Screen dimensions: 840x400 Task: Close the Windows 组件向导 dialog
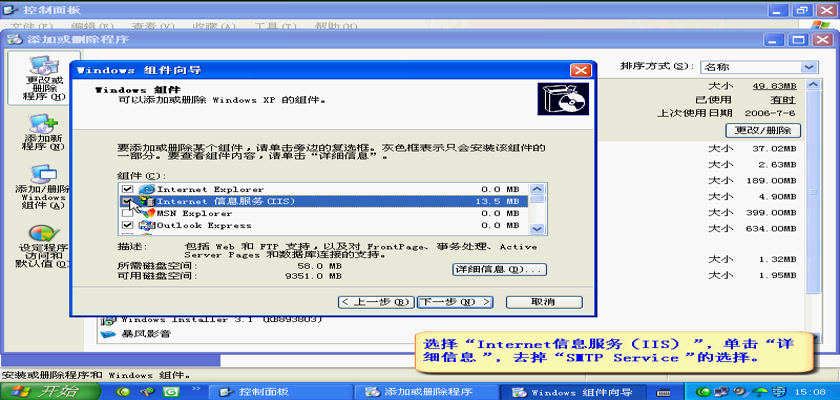580,70
